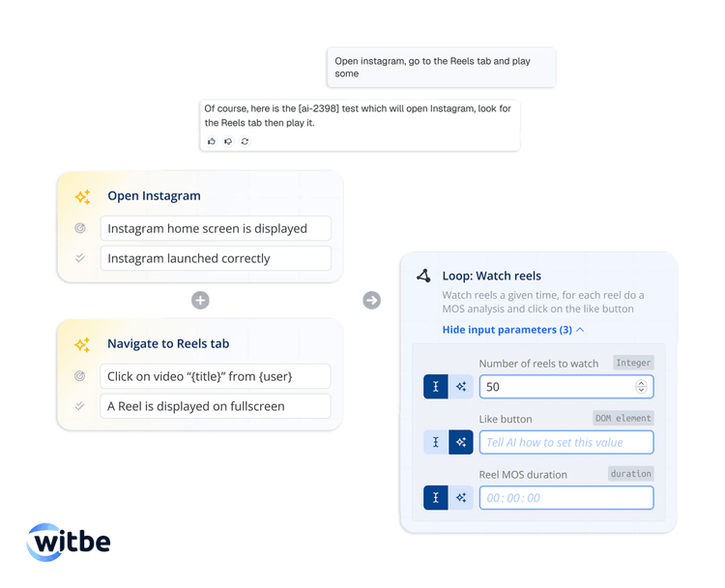Click the loop icon next to Watch reels
The image size is (725, 588).
pyautogui.click(x=423, y=276)
